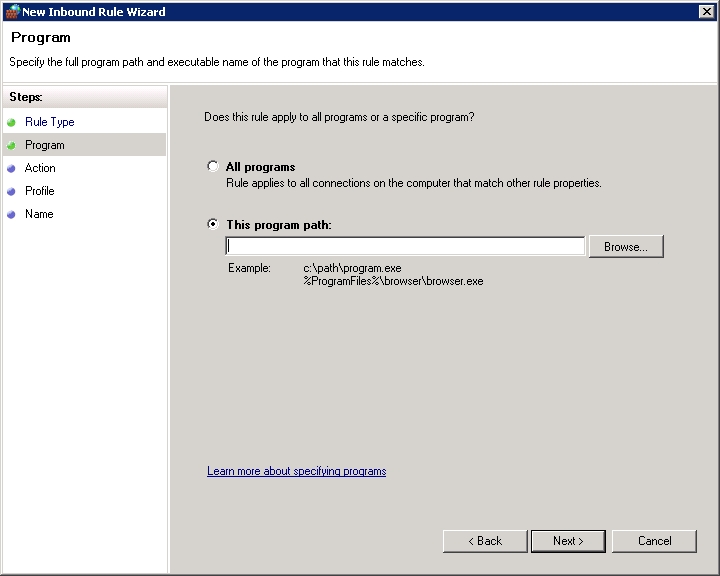Click the blue bullet beside Action step
This screenshot has width=720, height=576.
(x=11, y=168)
